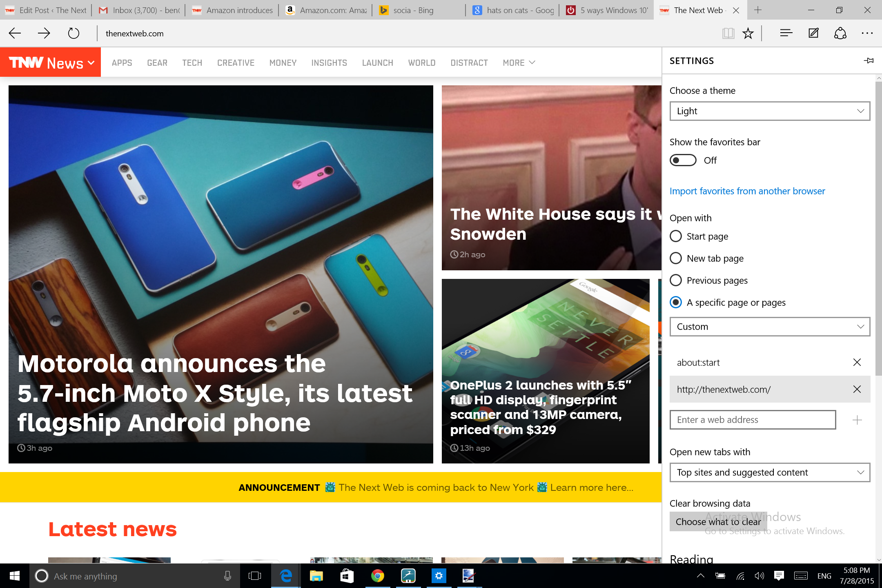Image resolution: width=882 pixels, height=588 pixels.
Task: Open Windows Store from taskbar
Action: [x=347, y=576]
